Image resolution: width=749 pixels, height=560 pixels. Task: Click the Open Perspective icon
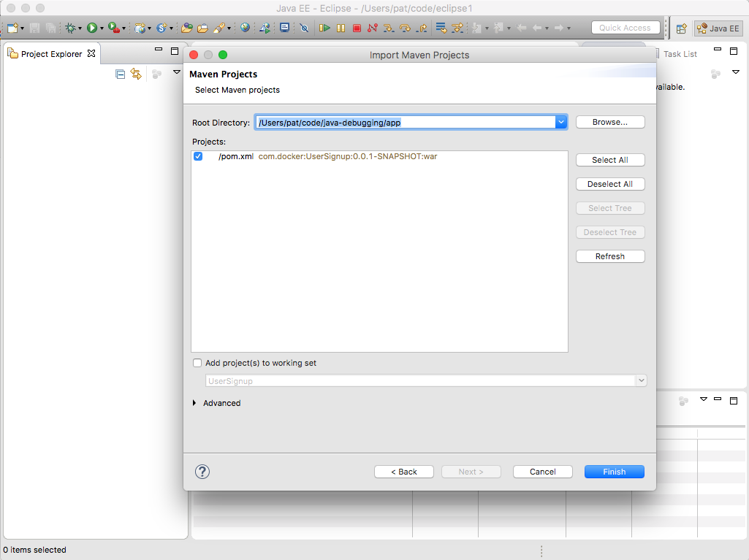(x=681, y=28)
